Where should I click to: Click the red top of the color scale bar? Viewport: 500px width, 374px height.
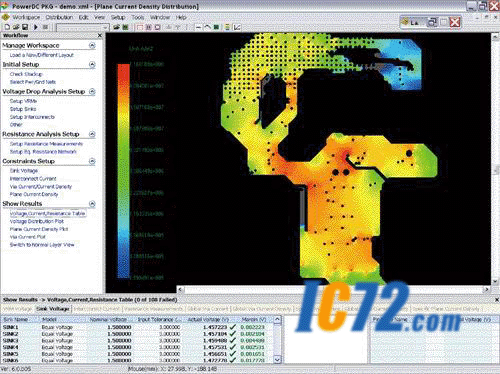(x=123, y=69)
